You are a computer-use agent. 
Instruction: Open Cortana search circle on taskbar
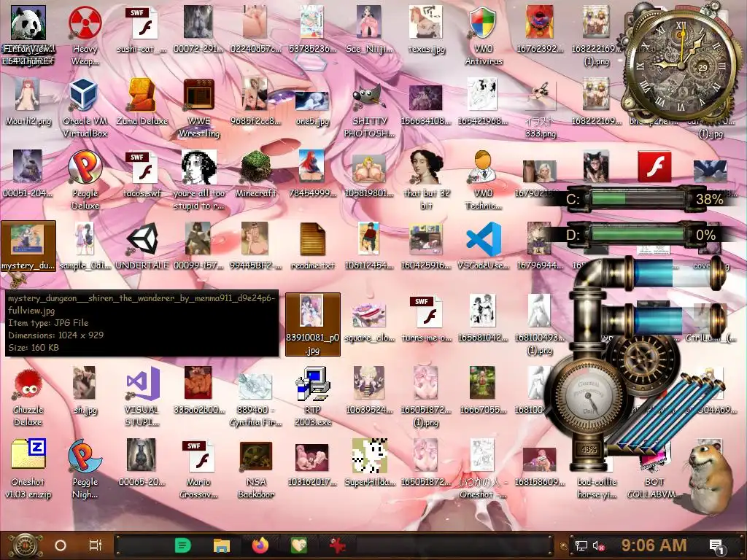[x=61, y=545]
